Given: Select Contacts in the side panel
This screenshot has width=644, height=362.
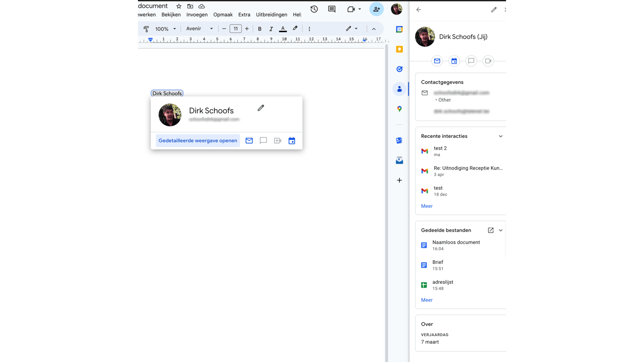Looking at the screenshot, I should click(399, 89).
